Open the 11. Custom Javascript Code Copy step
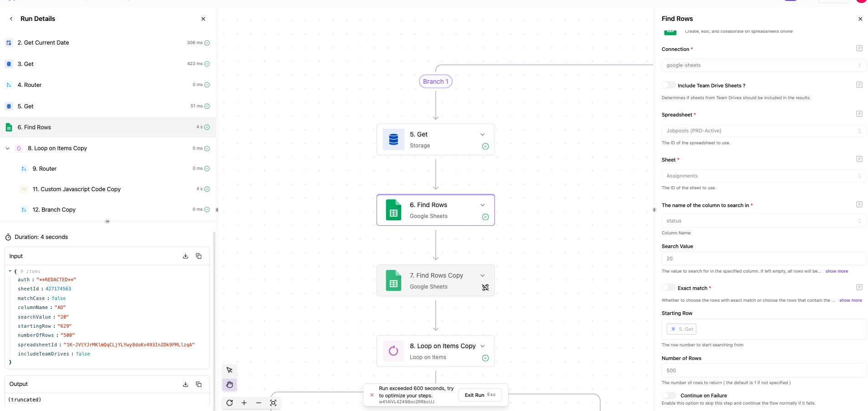 pyautogui.click(x=77, y=189)
